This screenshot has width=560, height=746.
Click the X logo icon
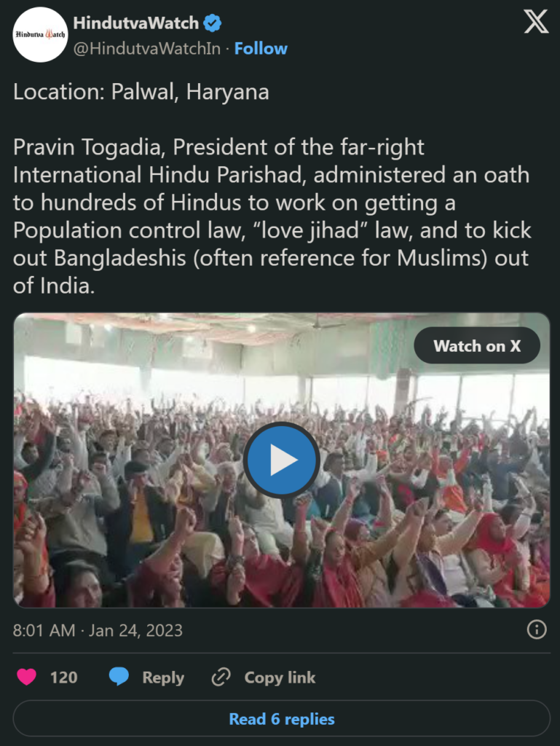pos(536,22)
